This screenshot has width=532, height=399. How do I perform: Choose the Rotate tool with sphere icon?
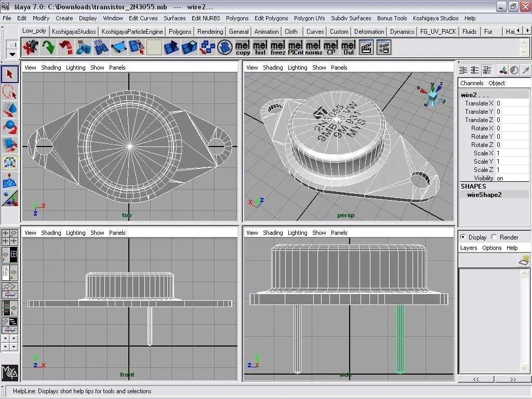coord(9,128)
